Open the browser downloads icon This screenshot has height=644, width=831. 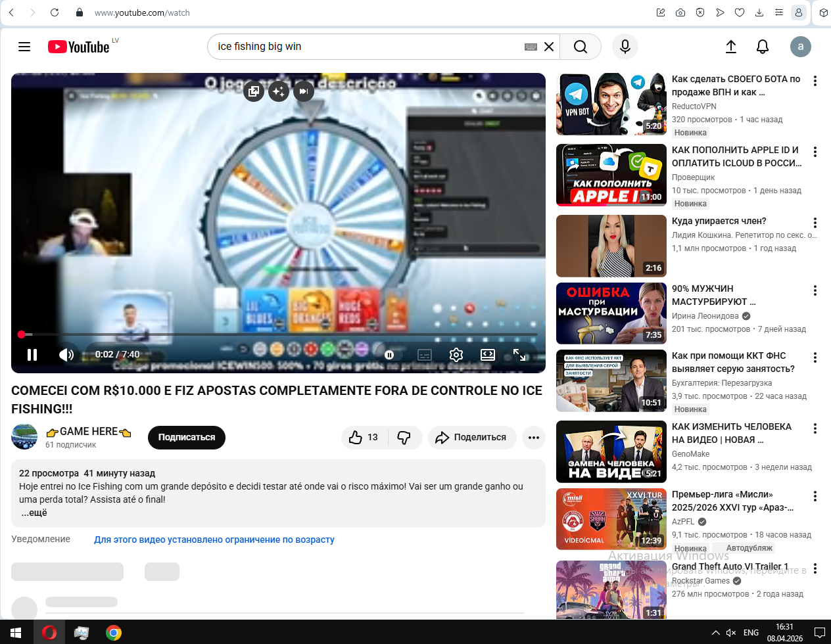click(x=759, y=12)
